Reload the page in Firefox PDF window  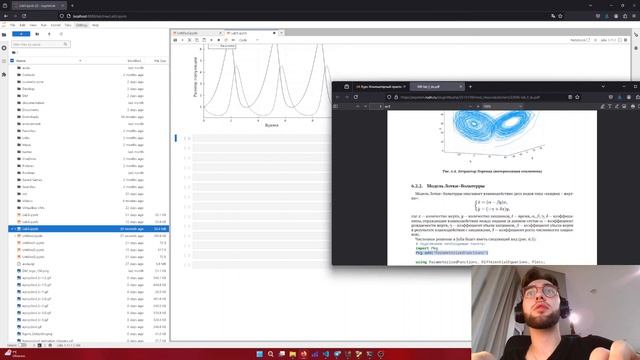click(x=356, y=97)
